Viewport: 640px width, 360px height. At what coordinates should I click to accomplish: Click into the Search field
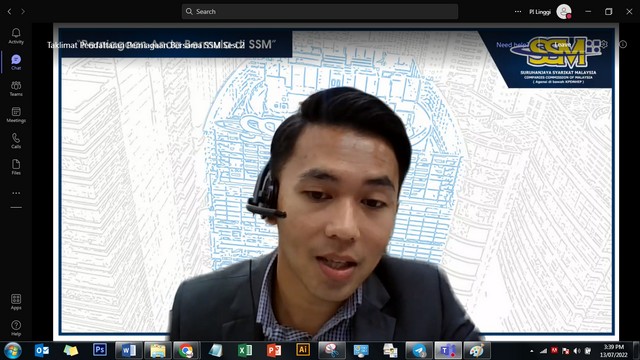(x=320, y=11)
